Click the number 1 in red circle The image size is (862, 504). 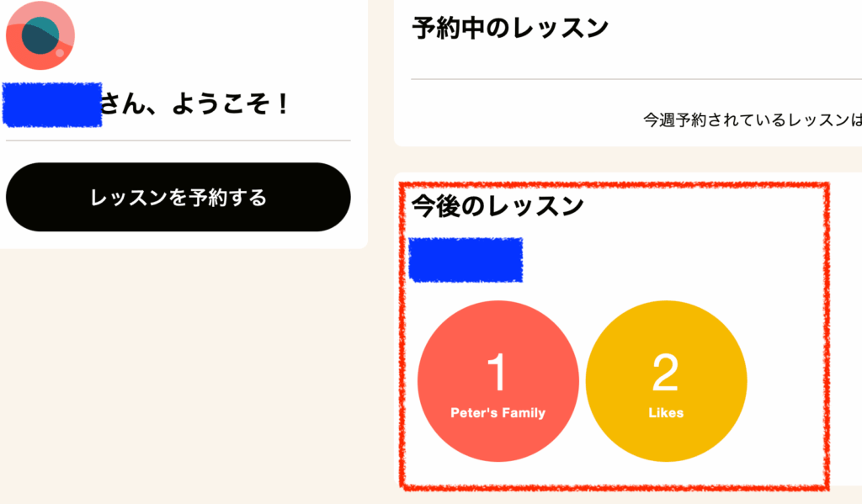click(497, 372)
